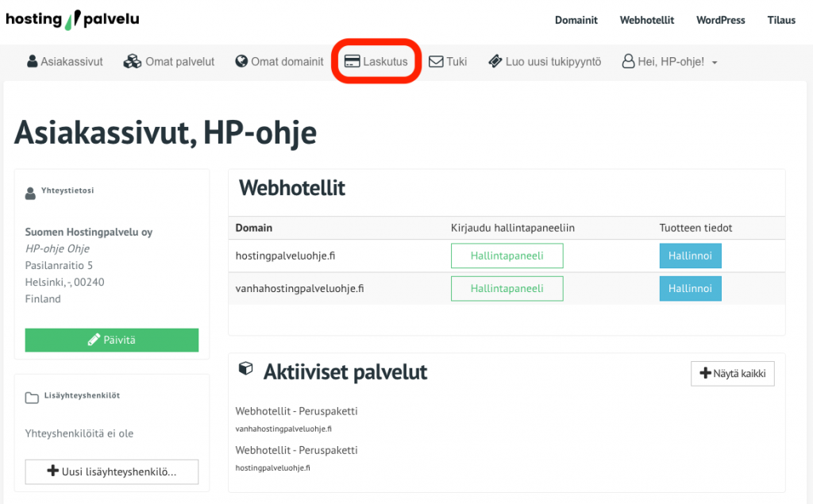The width and height of the screenshot is (813, 504).
Task: Click the ticket icon for new support request
Action: (495, 62)
